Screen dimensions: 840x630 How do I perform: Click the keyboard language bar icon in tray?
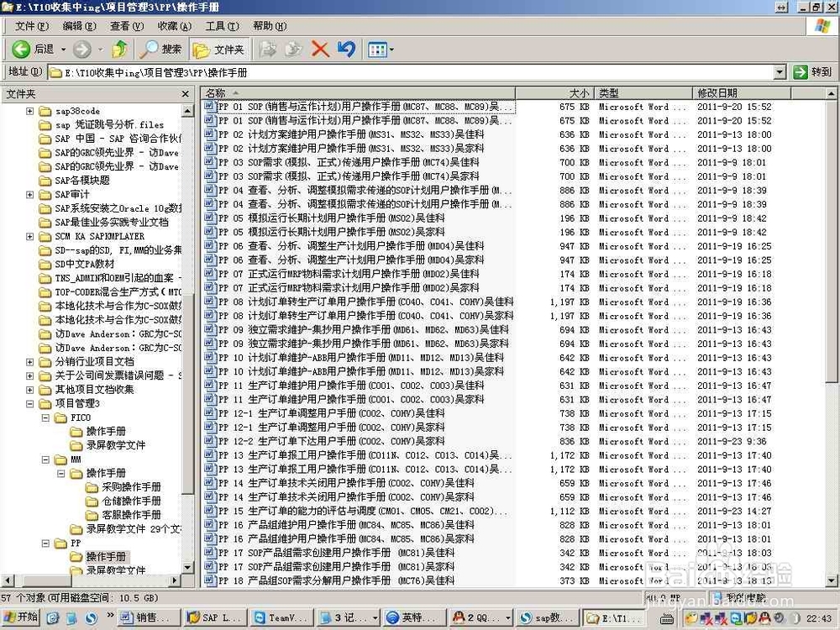(x=667, y=619)
